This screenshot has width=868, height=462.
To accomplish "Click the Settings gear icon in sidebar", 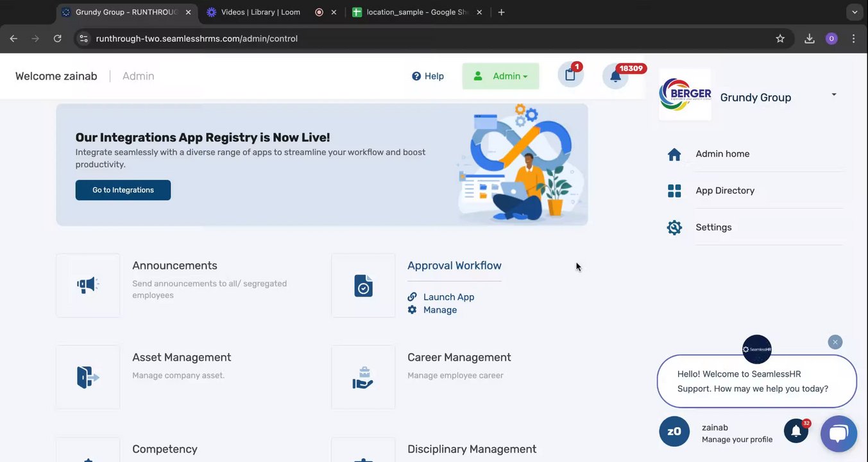I will [x=674, y=227].
